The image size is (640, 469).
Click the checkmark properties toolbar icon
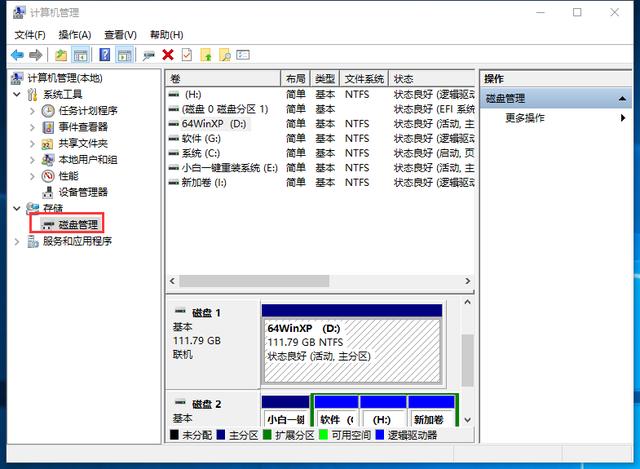pos(186,55)
